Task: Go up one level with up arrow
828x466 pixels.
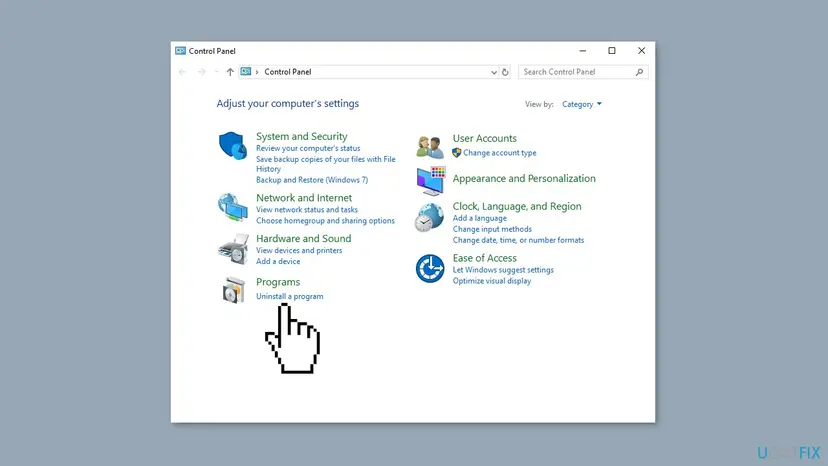Action: coord(230,72)
